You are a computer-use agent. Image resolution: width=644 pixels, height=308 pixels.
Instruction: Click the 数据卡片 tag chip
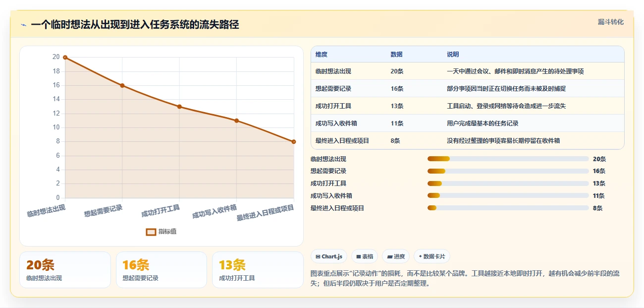point(432,256)
